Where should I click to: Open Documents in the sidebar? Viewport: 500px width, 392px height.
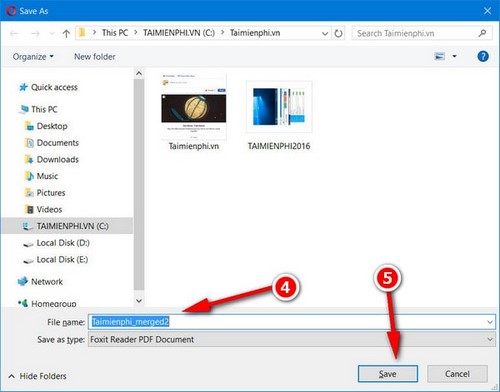(x=52, y=143)
